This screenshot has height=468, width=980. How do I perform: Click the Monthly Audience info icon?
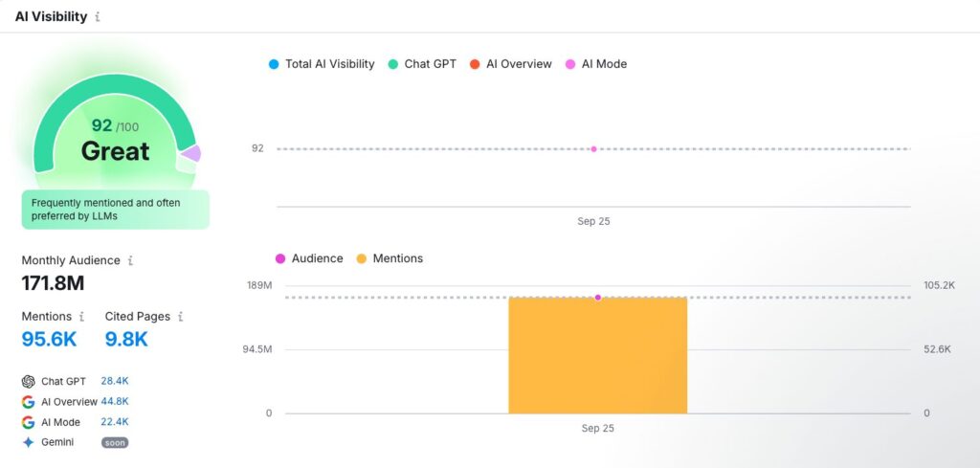[131, 260]
